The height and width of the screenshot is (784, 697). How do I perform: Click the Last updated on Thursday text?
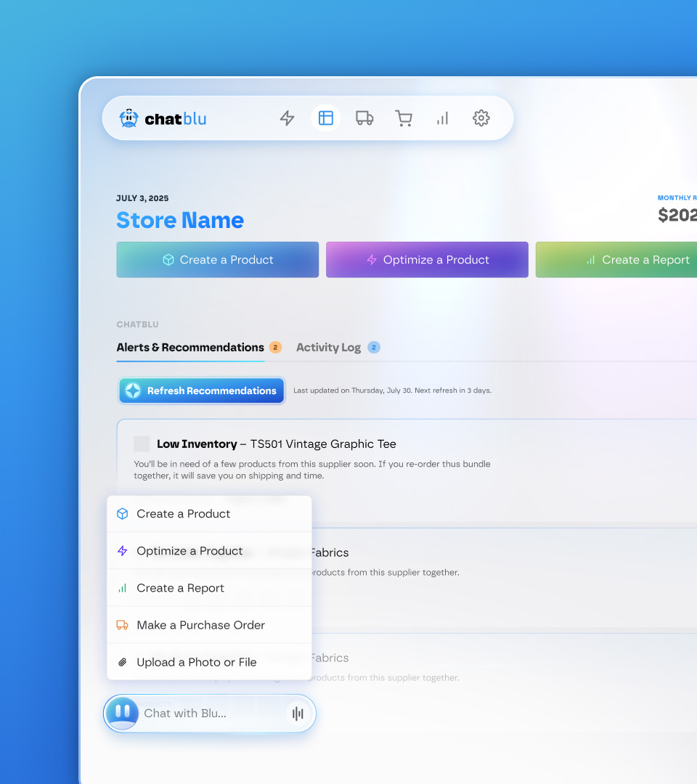click(393, 391)
